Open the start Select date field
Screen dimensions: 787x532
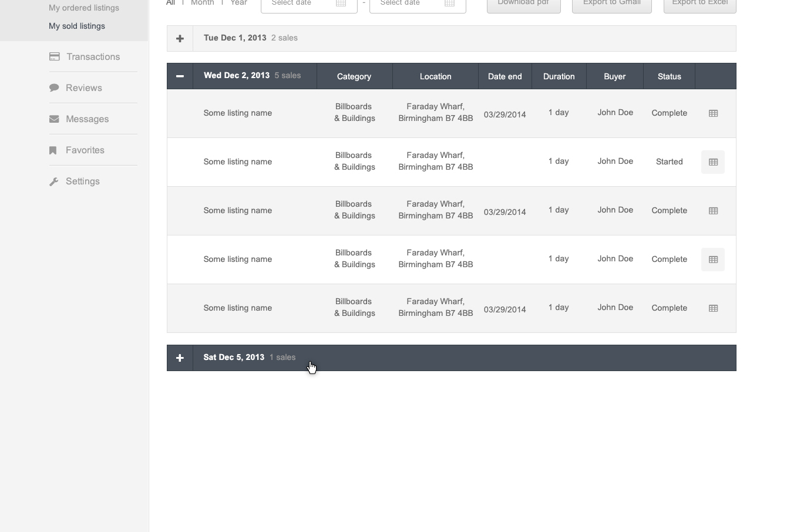point(309,5)
